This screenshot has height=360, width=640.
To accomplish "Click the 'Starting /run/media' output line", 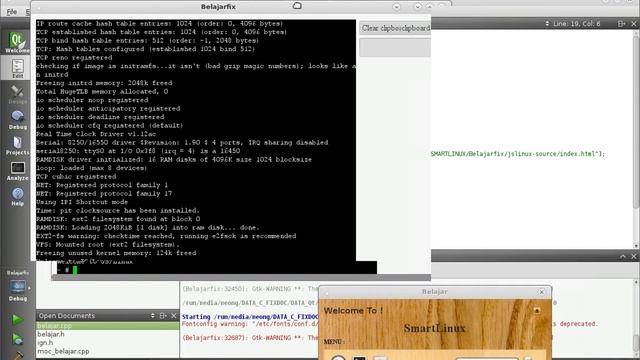I will 250,317.
